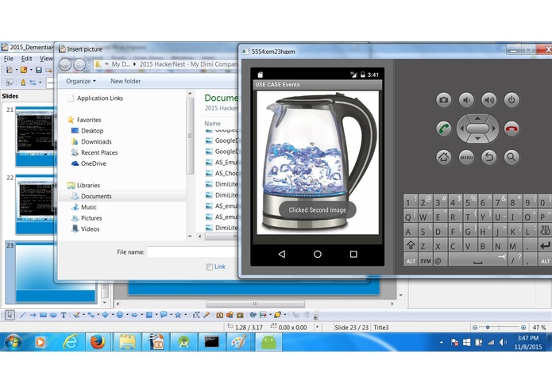The height and width of the screenshot is (392, 552).
Task: Choose the Curve freeform drawing tool
Action: coord(76,315)
